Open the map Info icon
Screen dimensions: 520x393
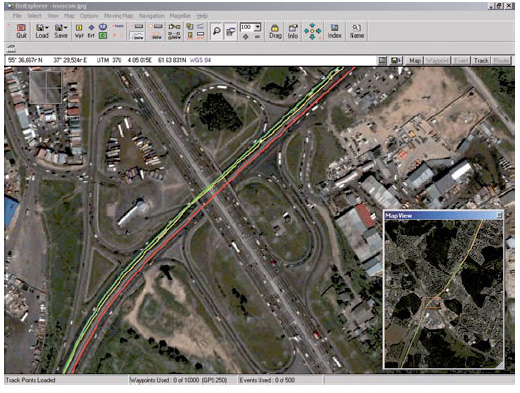(293, 31)
